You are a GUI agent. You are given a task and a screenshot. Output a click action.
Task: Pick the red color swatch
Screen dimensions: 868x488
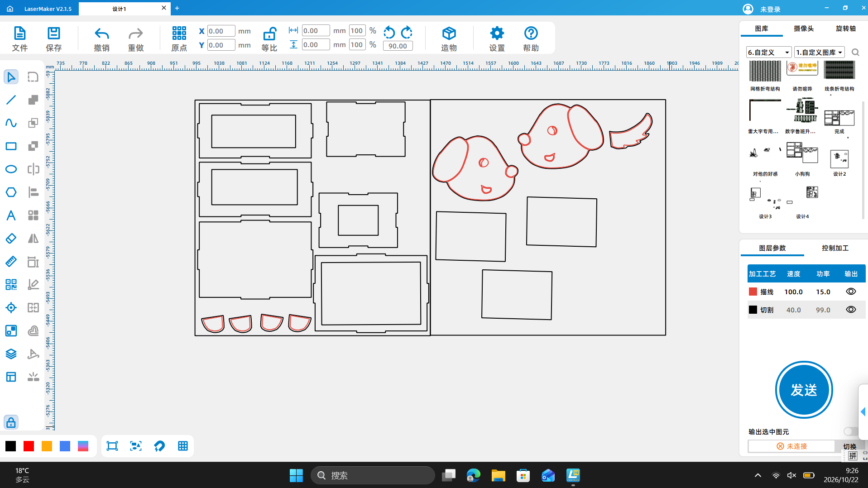pyautogui.click(x=29, y=446)
